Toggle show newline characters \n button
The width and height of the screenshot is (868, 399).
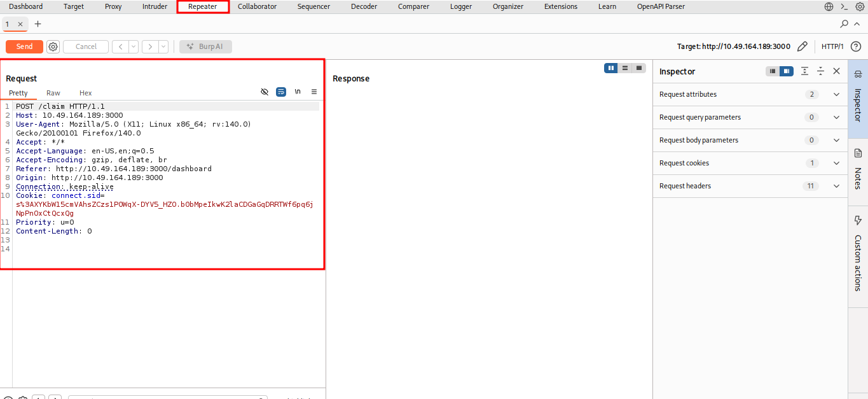(298, 92)
